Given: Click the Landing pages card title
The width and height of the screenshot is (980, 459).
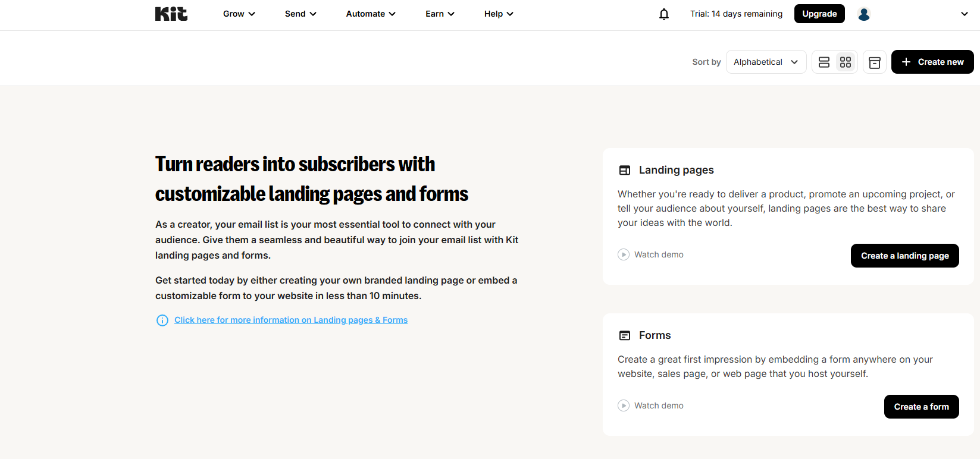Looking at the screenshot, I should [x=677, y=170].
